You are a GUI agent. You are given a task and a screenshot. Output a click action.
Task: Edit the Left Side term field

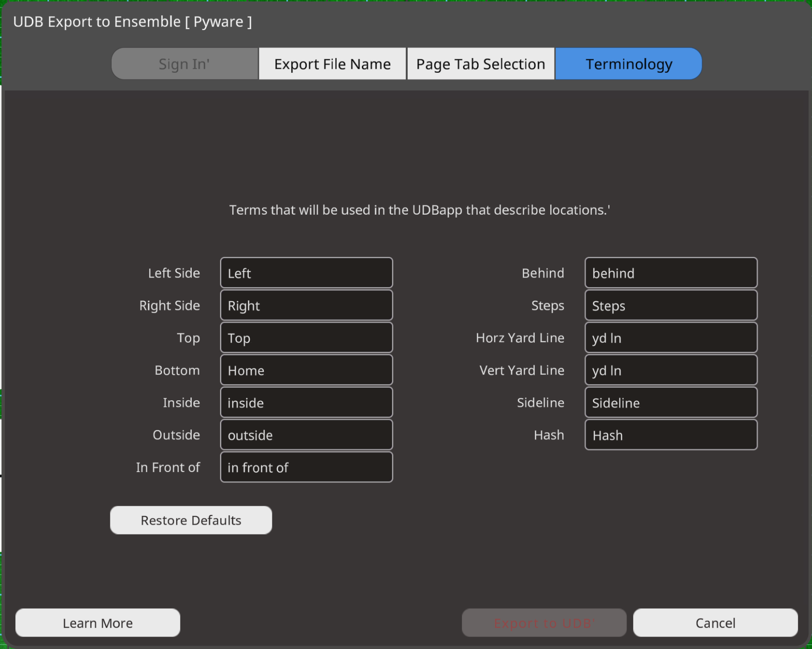(306, 273)
